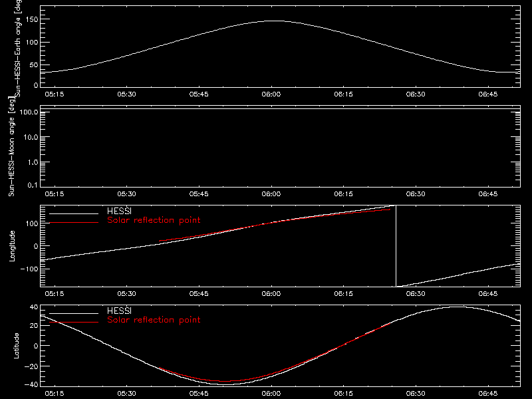Click 05:45 time label under Latitude plot
The width and height of the screenshot is (532, 399).
[199, 394]
